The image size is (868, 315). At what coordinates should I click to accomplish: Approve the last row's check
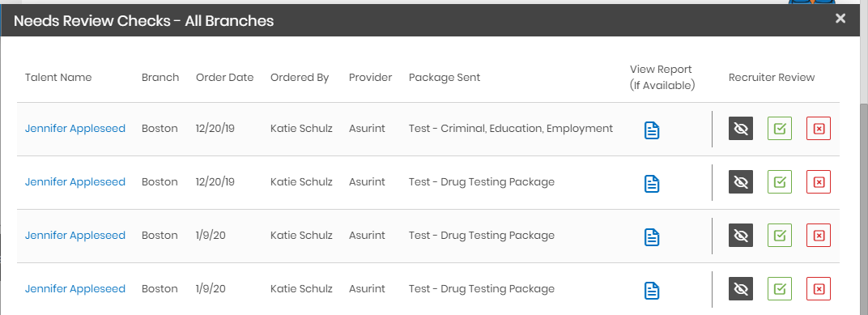point(780,288)
